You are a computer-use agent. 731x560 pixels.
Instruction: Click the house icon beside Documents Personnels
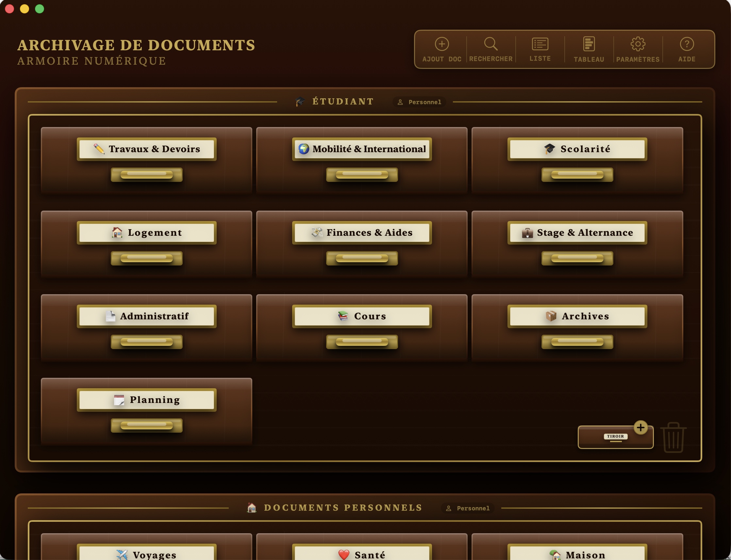252,508
